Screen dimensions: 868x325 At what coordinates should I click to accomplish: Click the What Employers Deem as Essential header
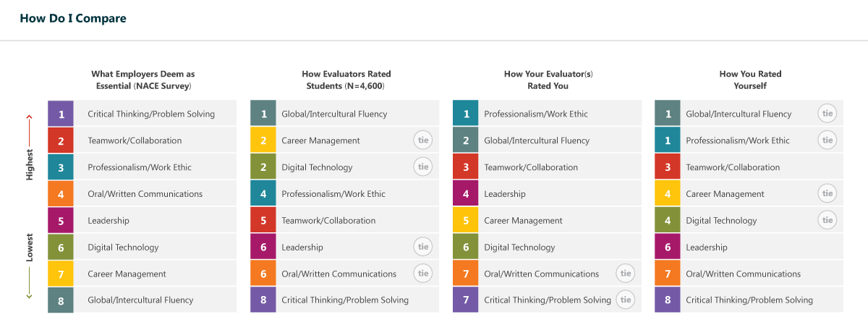(x=142, y=80)
